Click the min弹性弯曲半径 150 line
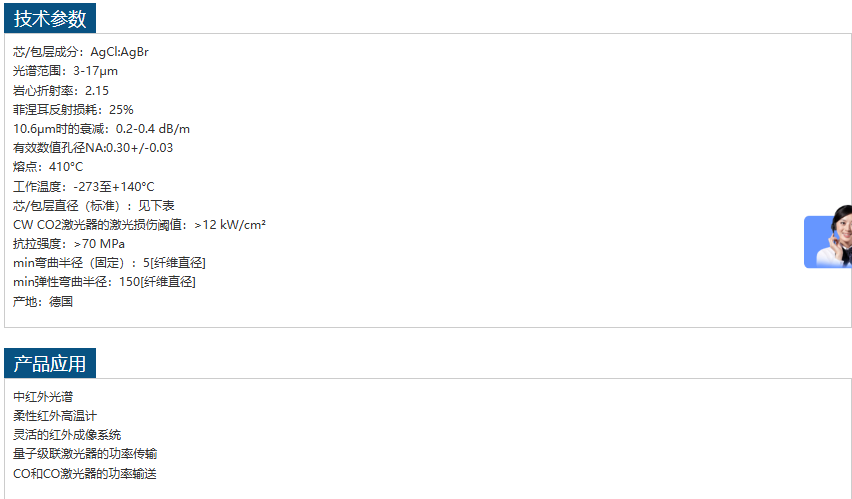852x499 pixels. click(104, 281)
